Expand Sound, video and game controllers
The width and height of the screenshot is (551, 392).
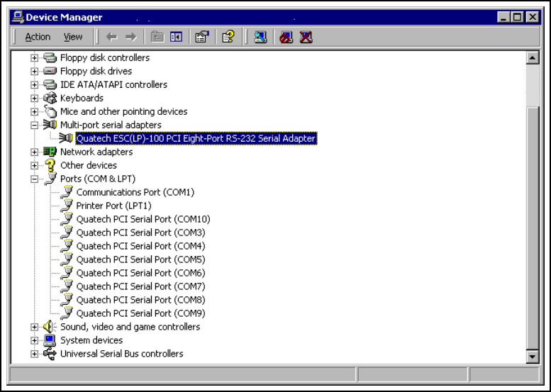(x=34, y=327)
